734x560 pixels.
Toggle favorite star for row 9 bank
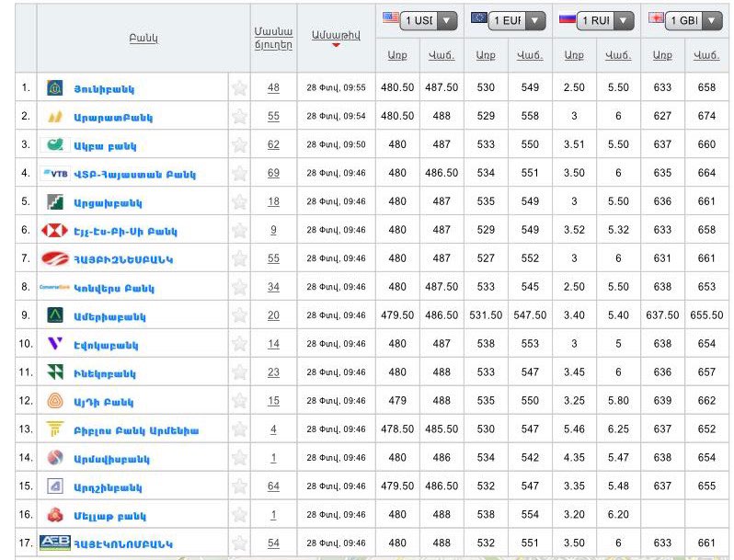[x=239, y=315]
